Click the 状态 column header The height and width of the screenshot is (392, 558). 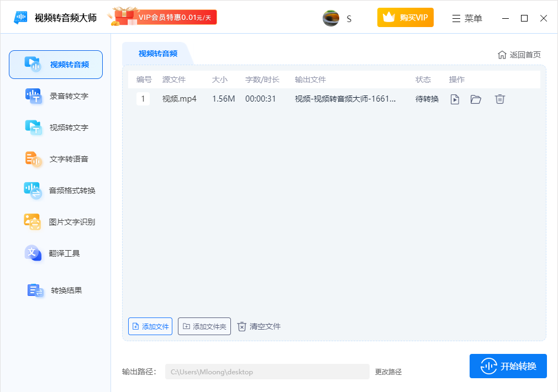coord(423,80)
